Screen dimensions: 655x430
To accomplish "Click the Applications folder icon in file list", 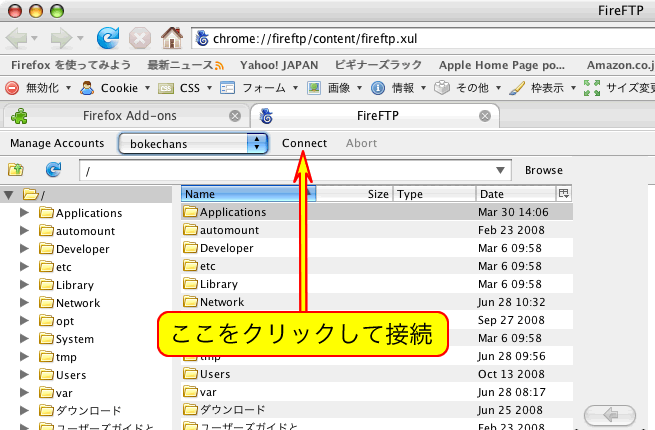I will (x=190, y=211).
